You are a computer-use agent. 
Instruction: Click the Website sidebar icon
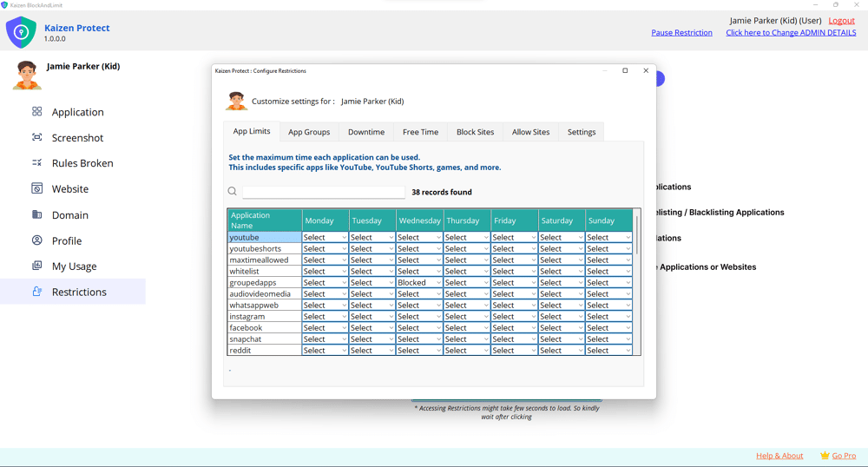pyautogui.click(x=36, y=188)
